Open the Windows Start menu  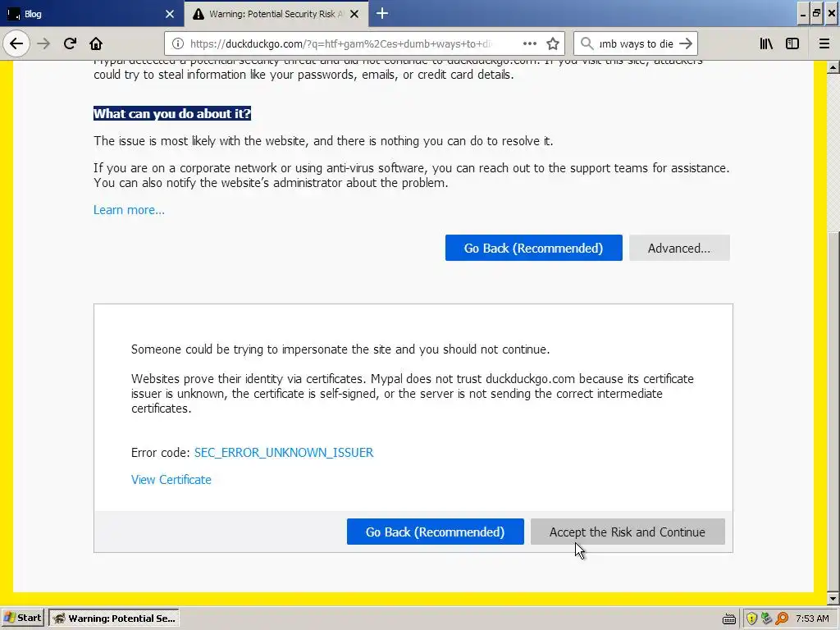(22, 619)
